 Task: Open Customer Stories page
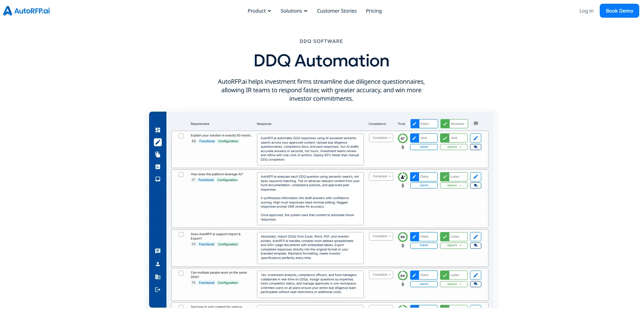(337, 11)
